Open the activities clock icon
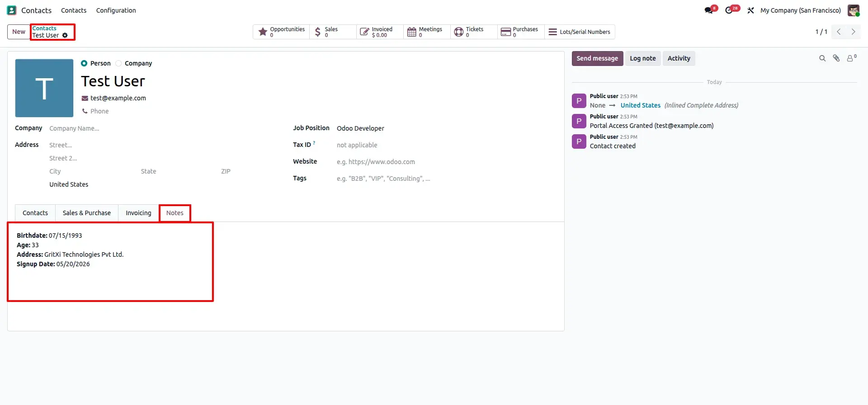 click(x=729, y=10)
